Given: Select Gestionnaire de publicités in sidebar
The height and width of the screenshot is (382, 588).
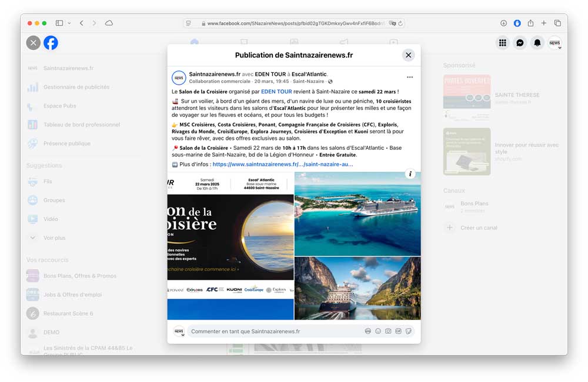Looking at the screenshot, I should pos(76,87).
